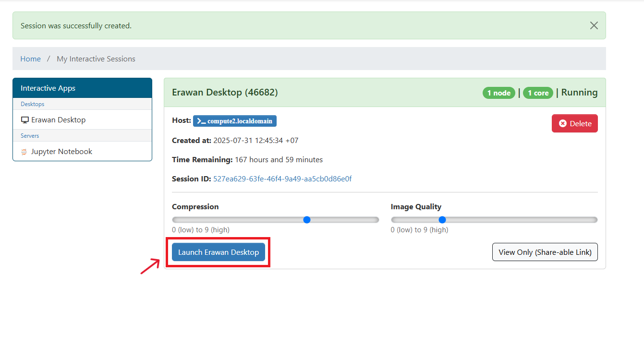Click the 1 core badge
The width and height of the screenshot is (644, 358).
[538, 93]
